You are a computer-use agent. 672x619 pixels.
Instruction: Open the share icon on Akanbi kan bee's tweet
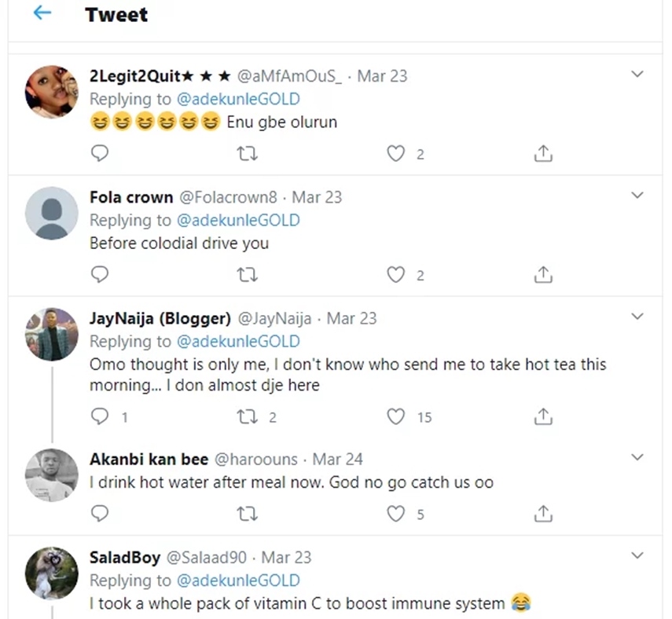click(x=542, y=513)
